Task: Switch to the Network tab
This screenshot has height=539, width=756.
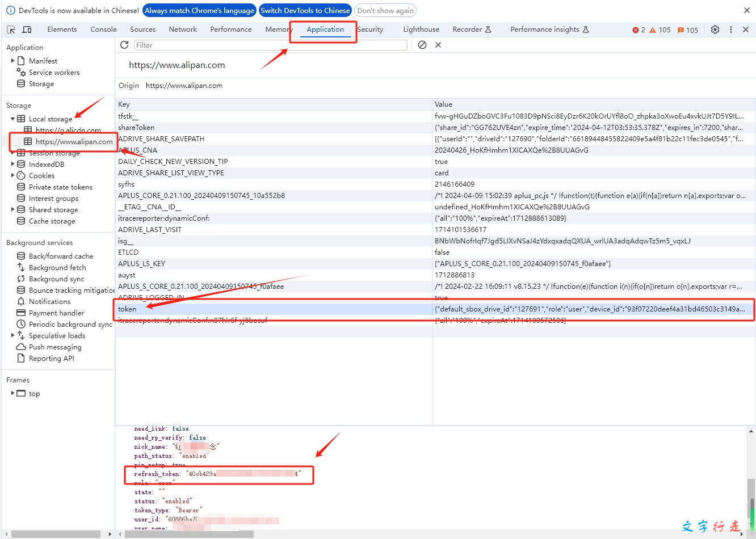Action: (183, 30)
